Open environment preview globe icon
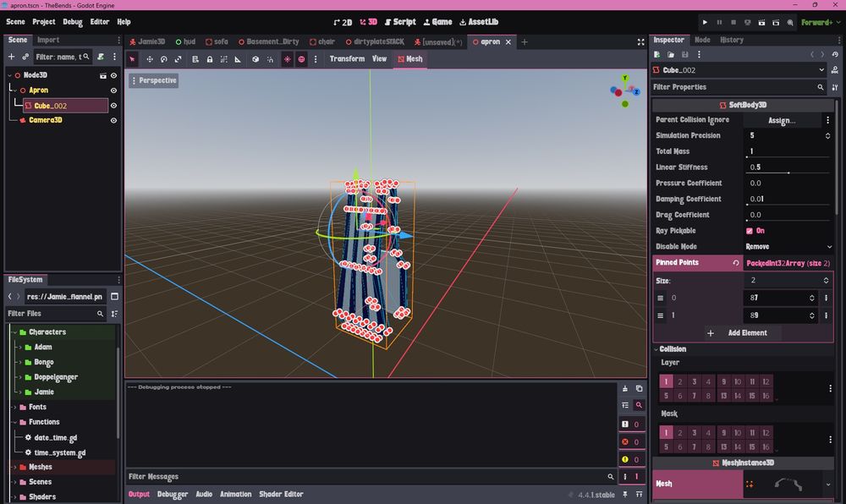The height and width of the screenshot is (504, 846). coord(302,59)
